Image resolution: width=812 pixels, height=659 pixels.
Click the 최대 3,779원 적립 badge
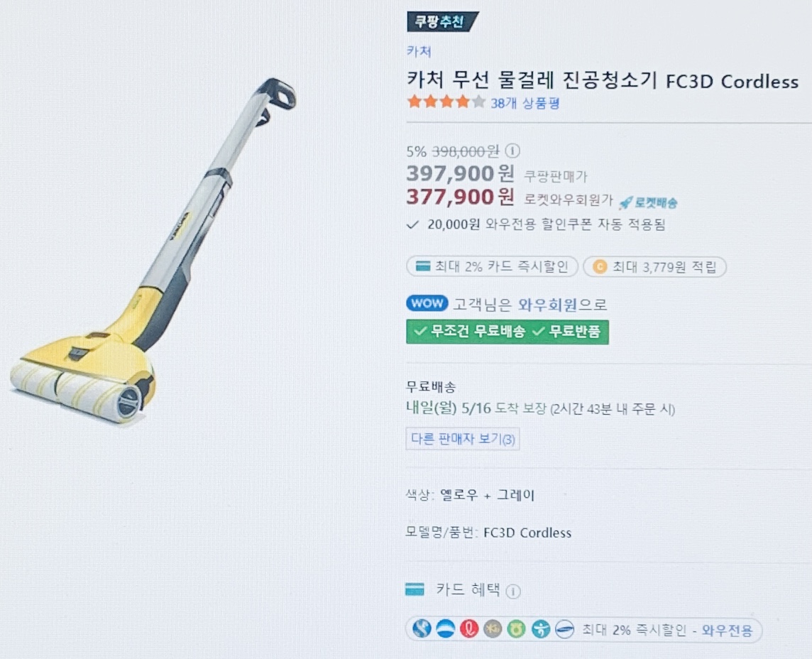(x=654, y=267)
